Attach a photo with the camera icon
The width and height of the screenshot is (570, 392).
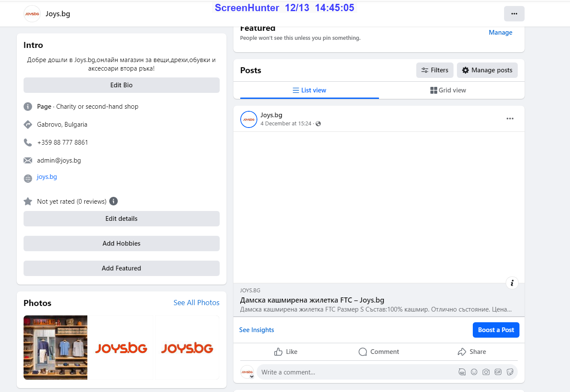(x=486, y=372)
